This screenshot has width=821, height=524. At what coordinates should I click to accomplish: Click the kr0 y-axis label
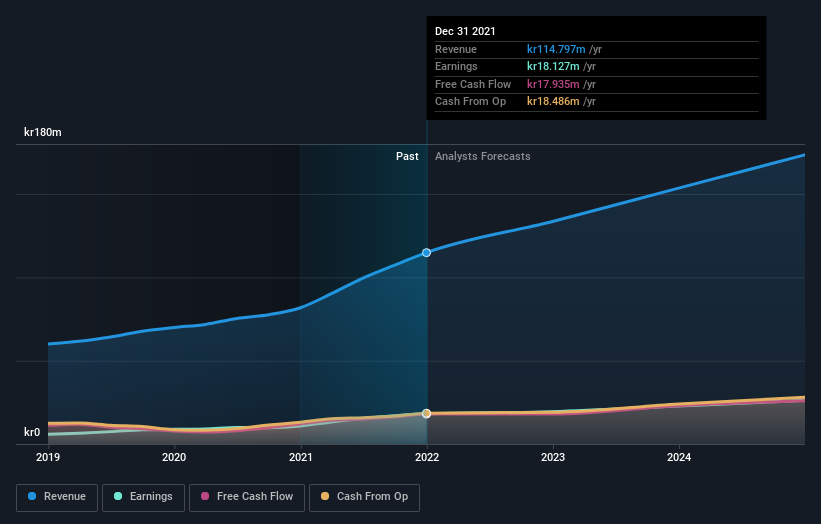[x=32, y=432]
